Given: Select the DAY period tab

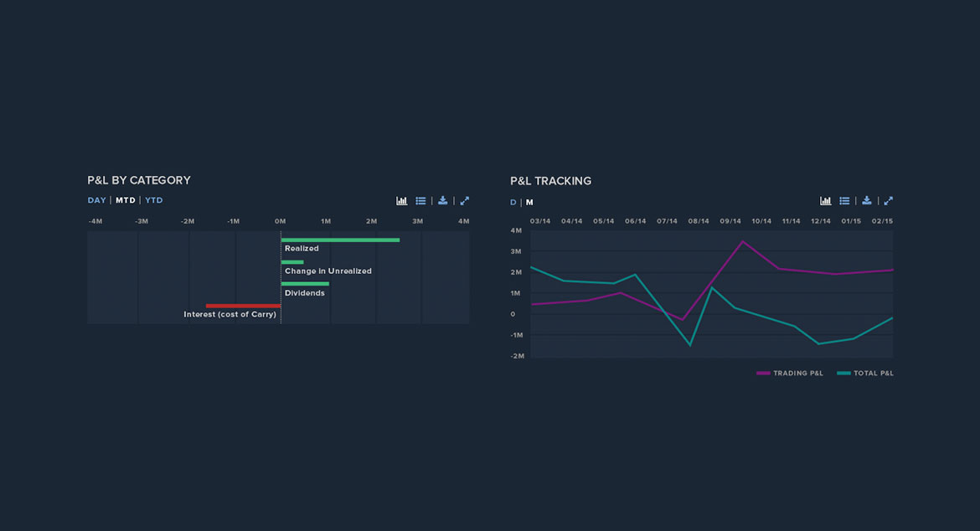Looking at the screenshot, I should 97,201.
